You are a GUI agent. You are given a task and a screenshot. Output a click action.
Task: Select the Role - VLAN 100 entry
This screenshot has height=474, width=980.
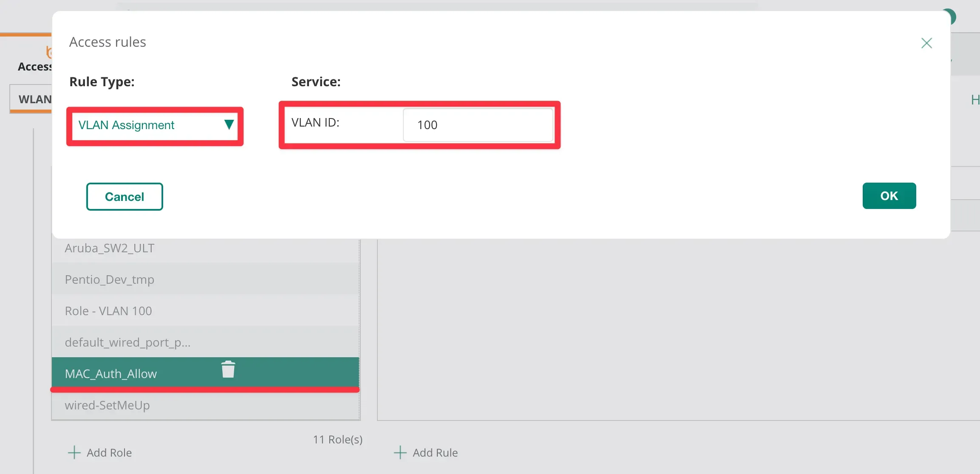coord(108,311)
